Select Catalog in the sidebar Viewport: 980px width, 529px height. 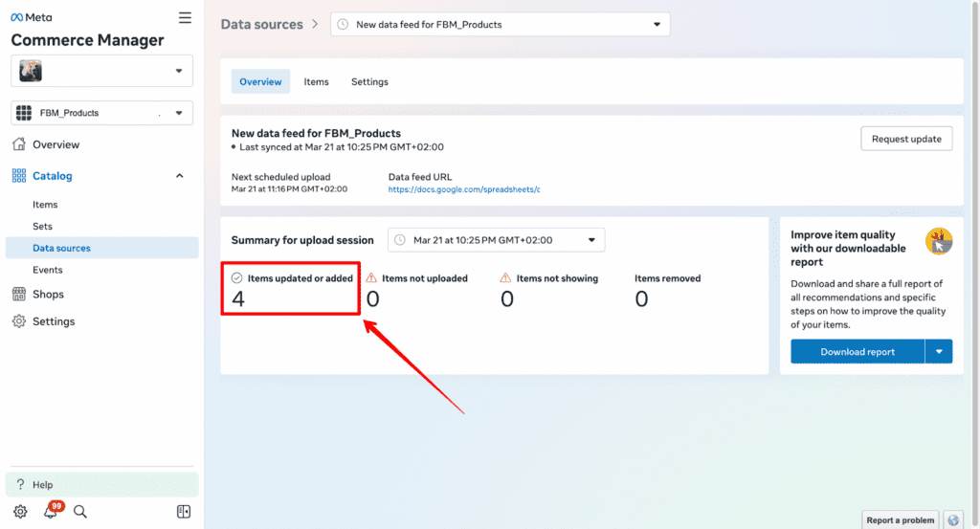52,176
